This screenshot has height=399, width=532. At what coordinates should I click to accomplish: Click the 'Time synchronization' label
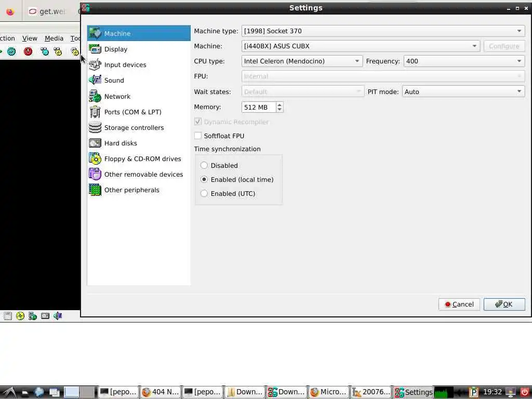[x=228, y=149]
